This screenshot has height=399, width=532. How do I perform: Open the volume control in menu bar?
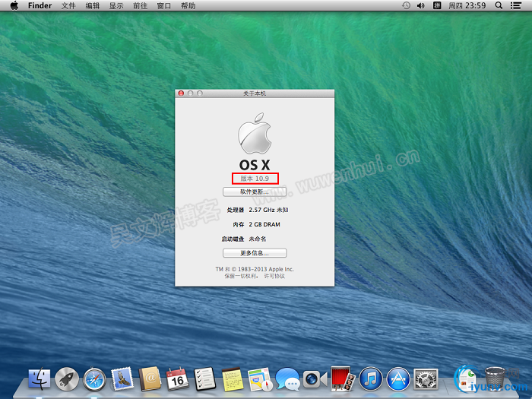pos(421,5)
